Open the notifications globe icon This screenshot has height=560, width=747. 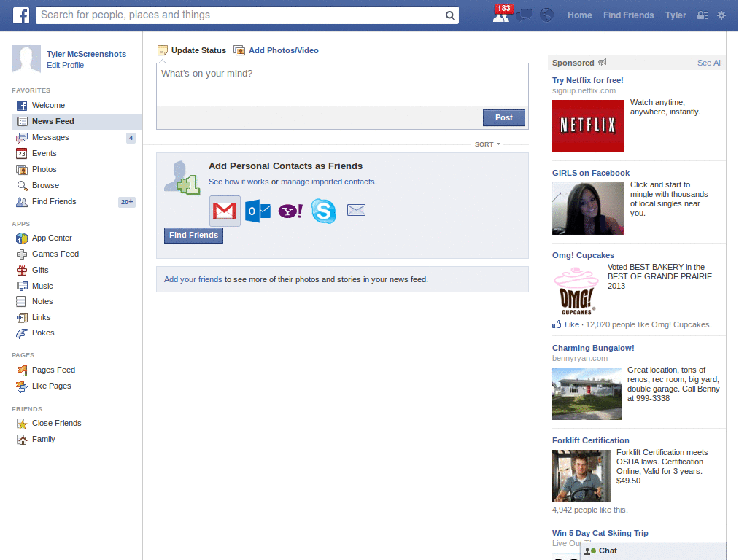[546, 15]
